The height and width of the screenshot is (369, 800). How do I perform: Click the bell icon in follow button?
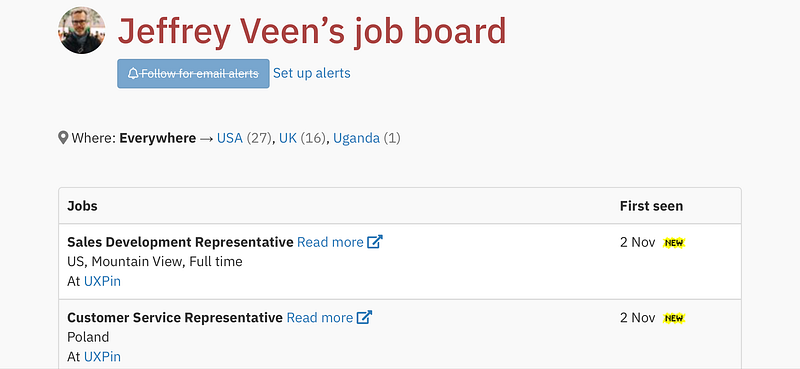133,73
